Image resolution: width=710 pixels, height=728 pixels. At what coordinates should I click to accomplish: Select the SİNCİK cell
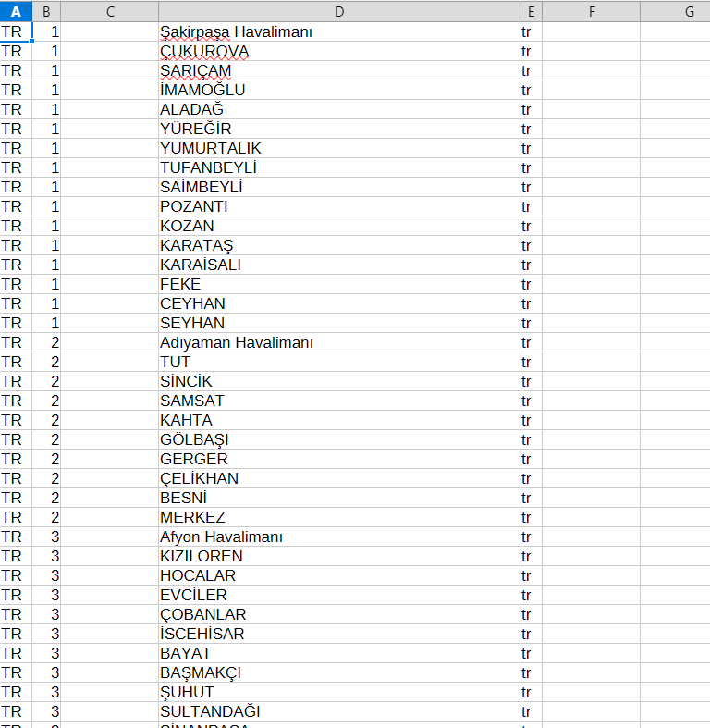pyautogui.click(x=339, y=381)
